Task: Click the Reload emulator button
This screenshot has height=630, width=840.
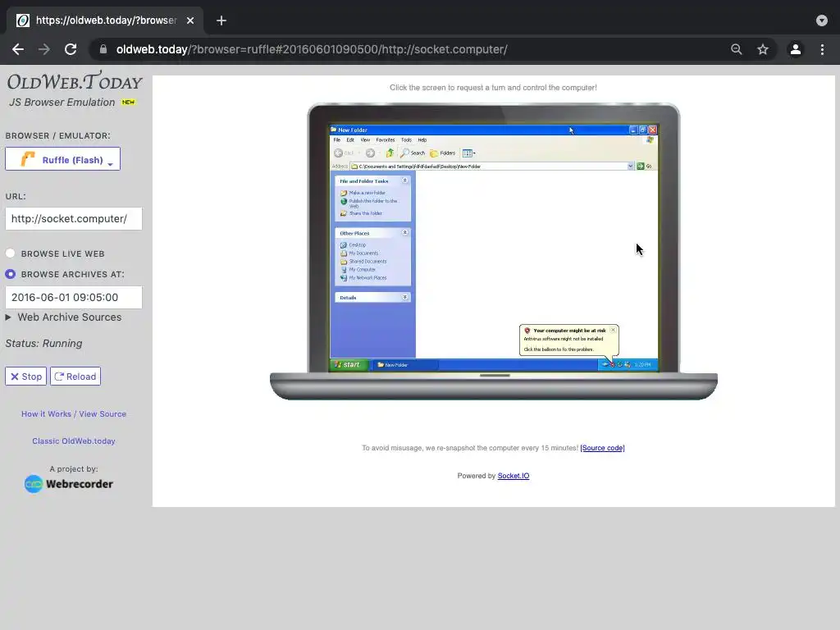Action: point(75,376)
